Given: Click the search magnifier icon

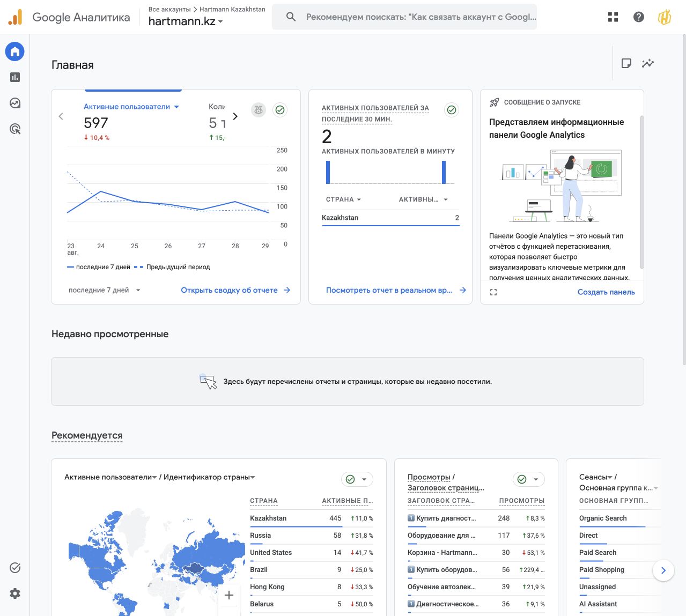Looking at the screenshot, I should 291,17.
